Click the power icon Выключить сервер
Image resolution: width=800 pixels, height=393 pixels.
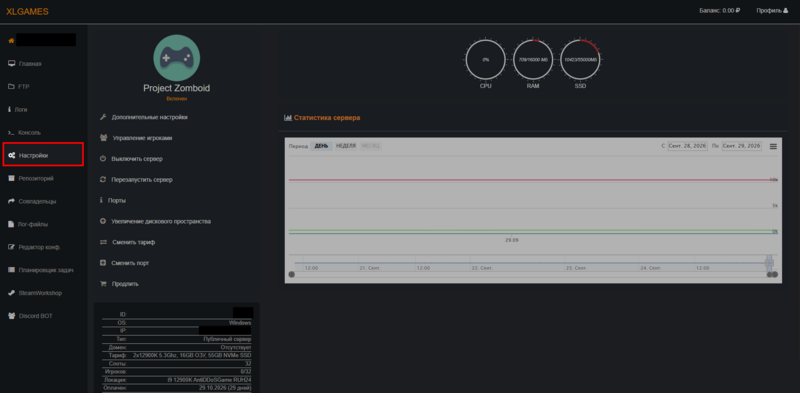(103, 159)
